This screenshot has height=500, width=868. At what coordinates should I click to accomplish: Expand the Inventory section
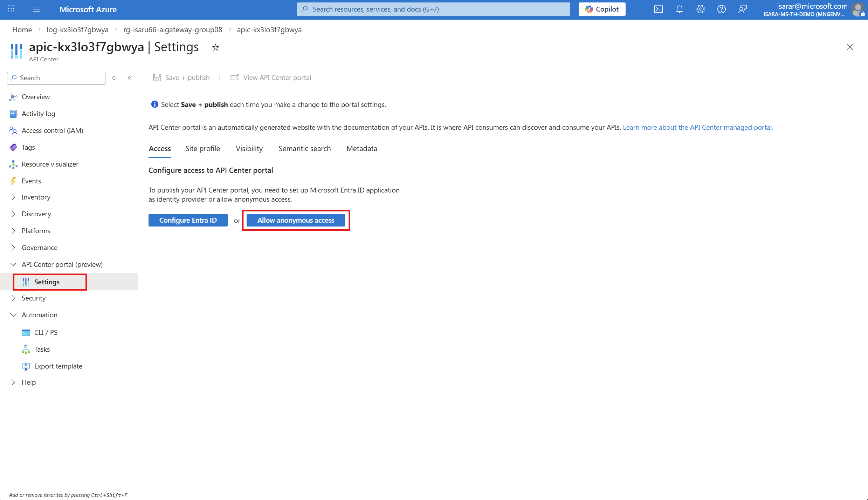pos(36,197)
